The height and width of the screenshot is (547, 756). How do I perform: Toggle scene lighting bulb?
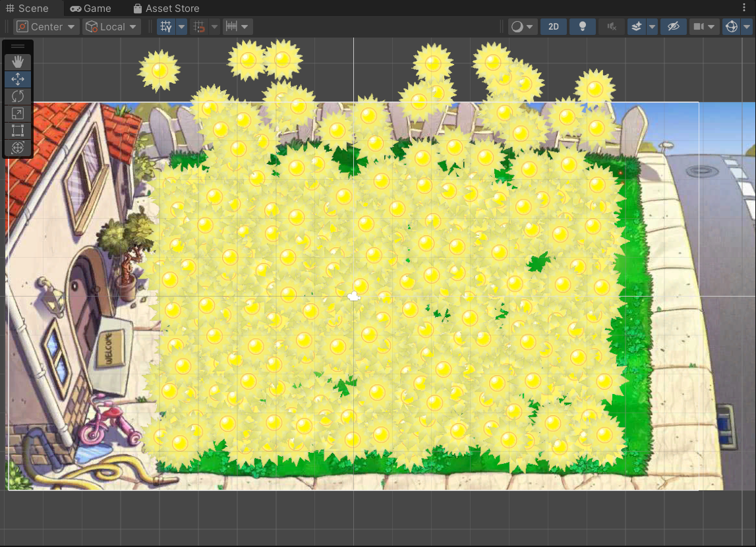pos(583,27)
